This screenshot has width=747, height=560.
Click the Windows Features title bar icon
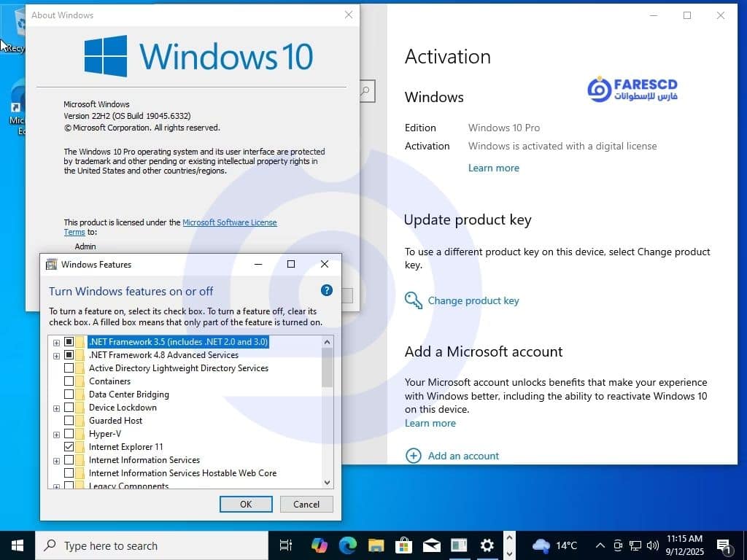51,264
